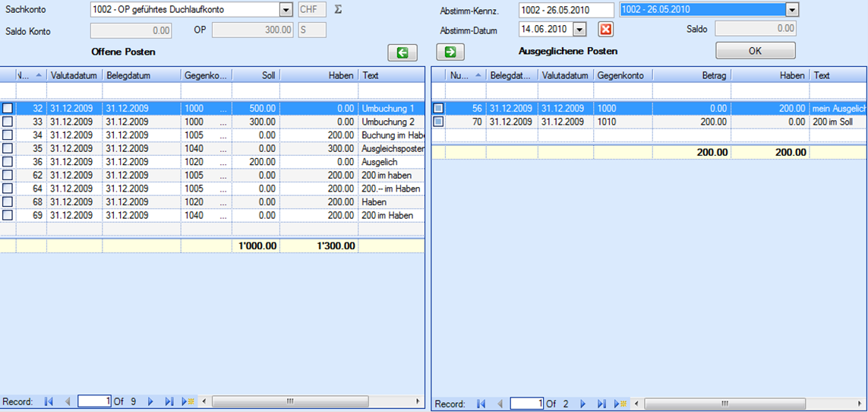
Task: Open the Abstimm-Datum date picker dropdown
Action: click(579, 29)
